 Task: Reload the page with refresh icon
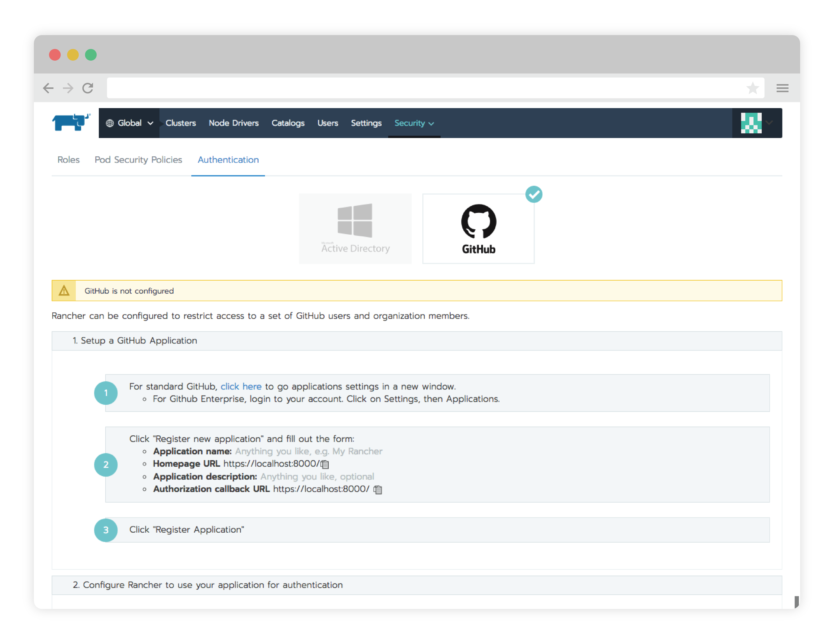click(88, 88)
